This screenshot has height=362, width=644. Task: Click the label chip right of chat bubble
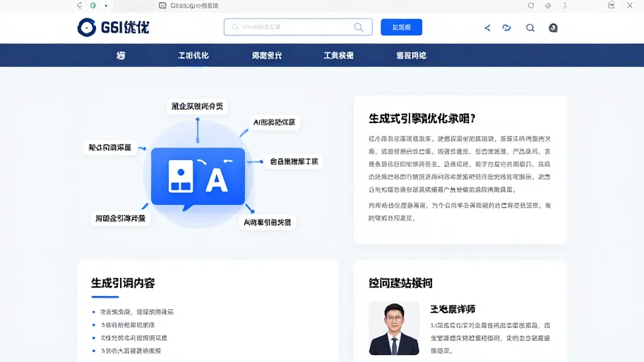(x=294, y=161)
